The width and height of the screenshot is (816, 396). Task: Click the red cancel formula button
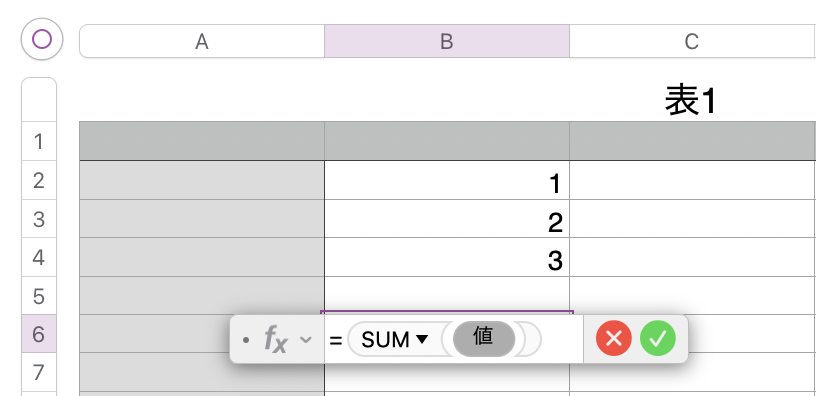(x=614, y=339)
